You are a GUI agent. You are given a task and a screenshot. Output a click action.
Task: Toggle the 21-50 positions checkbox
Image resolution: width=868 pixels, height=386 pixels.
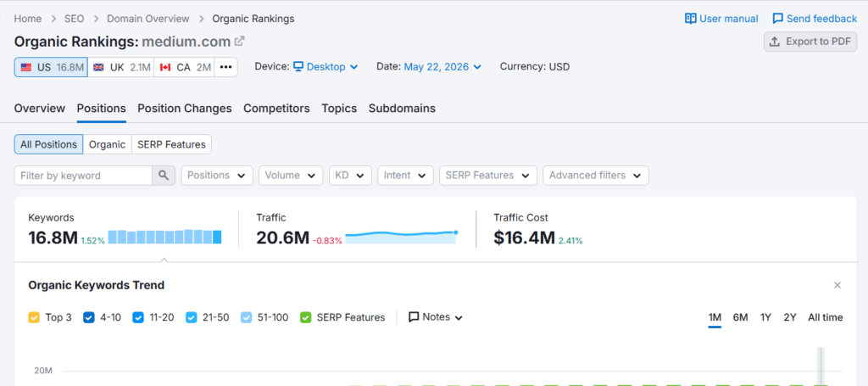[x=191, y=318]
